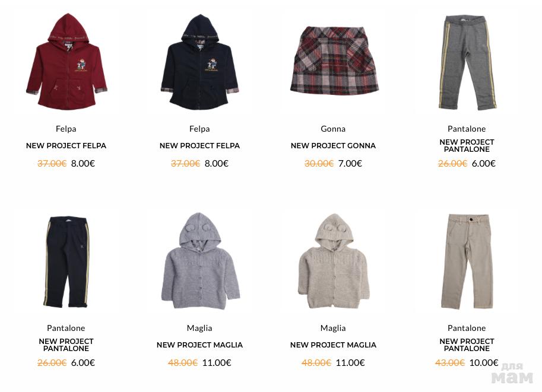The height and width of the screenshot is (392, 542).
Task: Open the NEW PROJECT GONNA product link
Action: [333, 146]
